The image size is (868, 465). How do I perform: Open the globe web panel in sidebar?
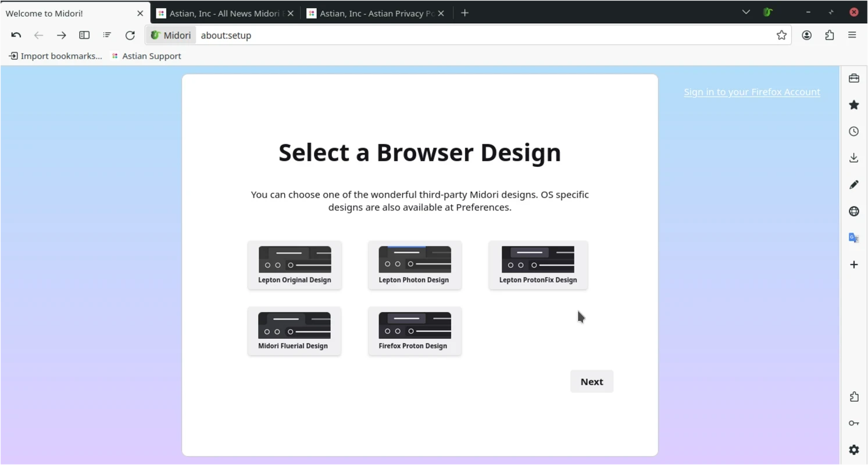tap(854, 212)
